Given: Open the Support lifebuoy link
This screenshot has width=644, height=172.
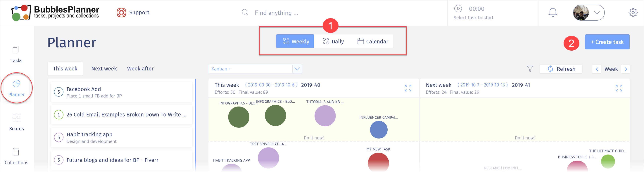Looking at the screenshot, I should pos(133,13).
